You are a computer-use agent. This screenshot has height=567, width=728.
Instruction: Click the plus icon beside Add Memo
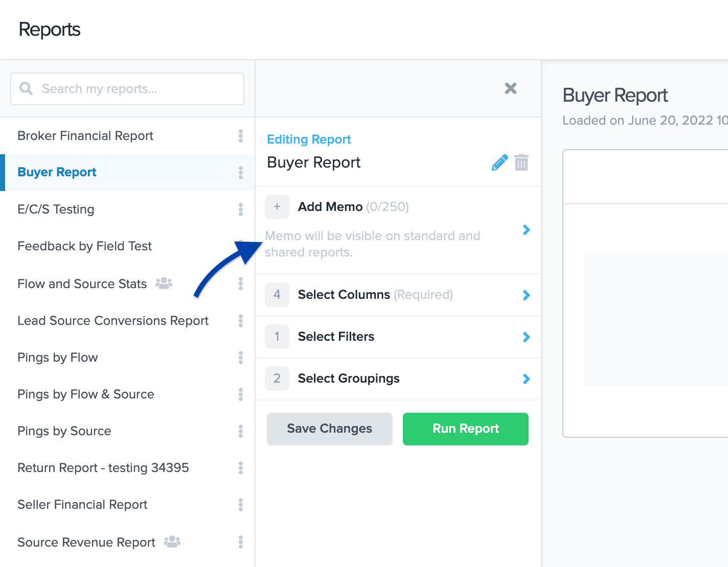[277, 207]
